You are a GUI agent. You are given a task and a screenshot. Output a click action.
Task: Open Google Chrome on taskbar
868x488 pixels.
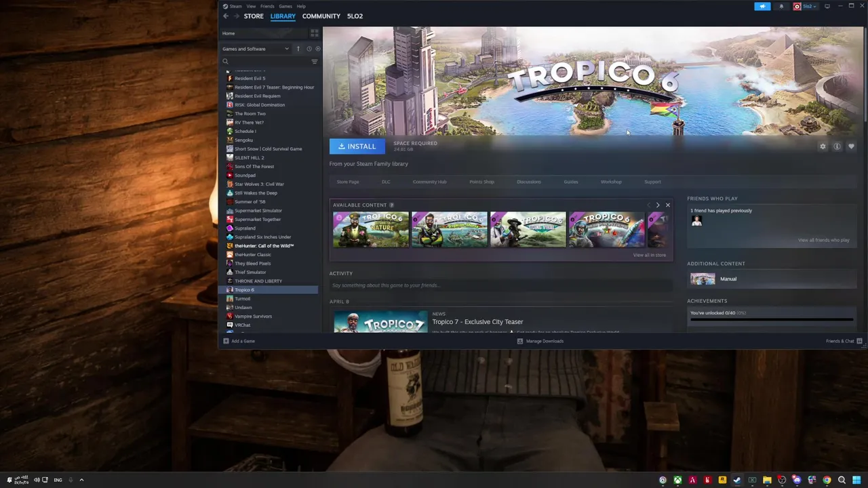tap(827, 481)
